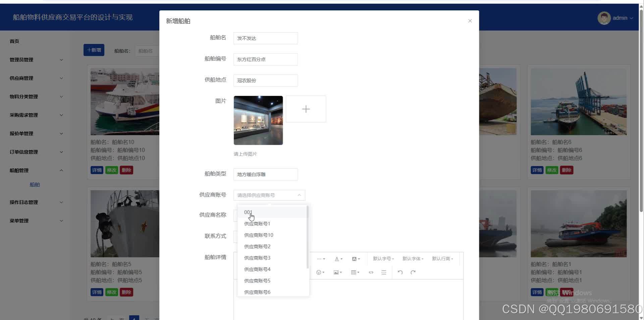
Task: Click the list formatting icon in the editor
Action: coord(383,272)
